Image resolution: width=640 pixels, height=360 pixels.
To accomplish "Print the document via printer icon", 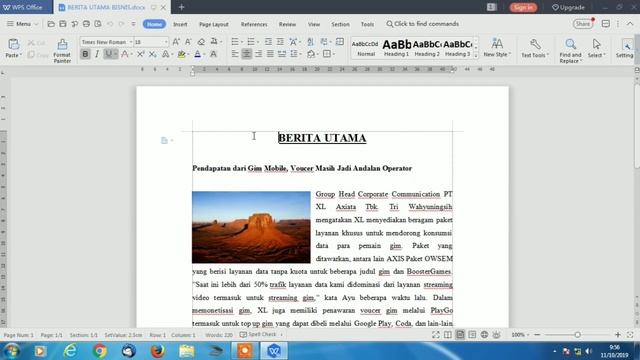I will coord(86,24).
